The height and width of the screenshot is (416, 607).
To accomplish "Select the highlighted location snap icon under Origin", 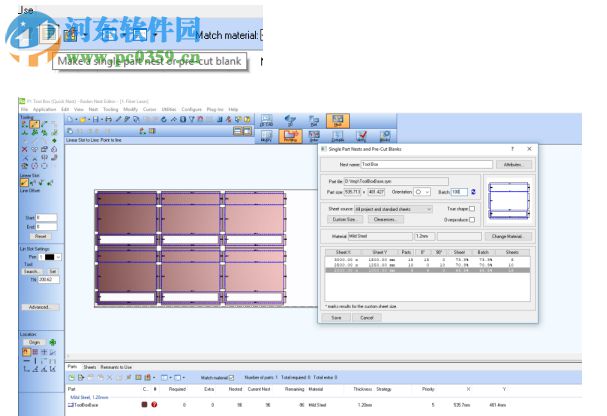I will pos(26,352).
